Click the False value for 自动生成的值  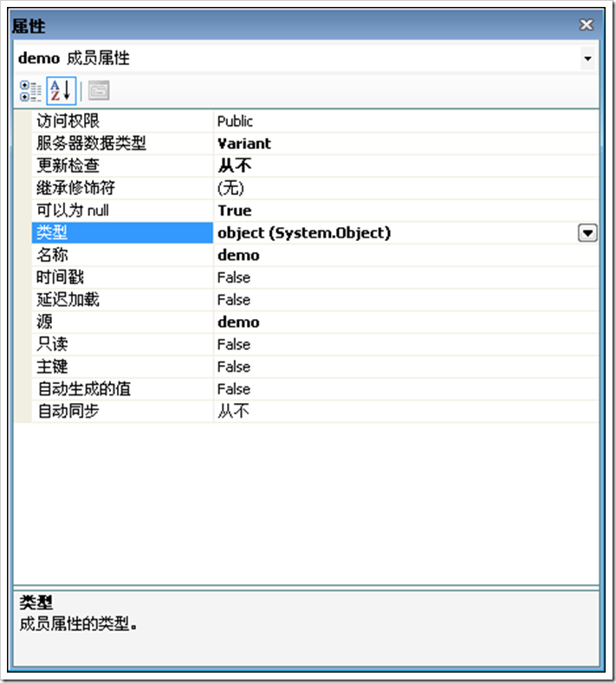(x=405, y=389)
